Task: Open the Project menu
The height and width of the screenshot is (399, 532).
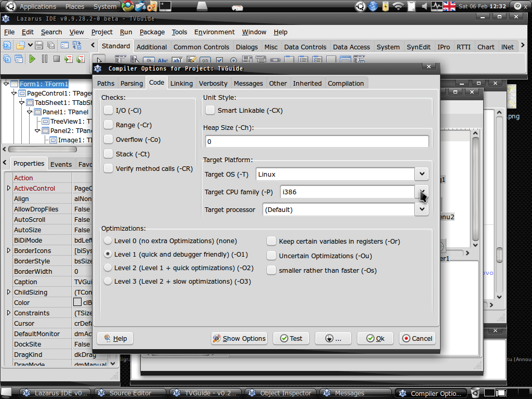Action: click(102, 32)
